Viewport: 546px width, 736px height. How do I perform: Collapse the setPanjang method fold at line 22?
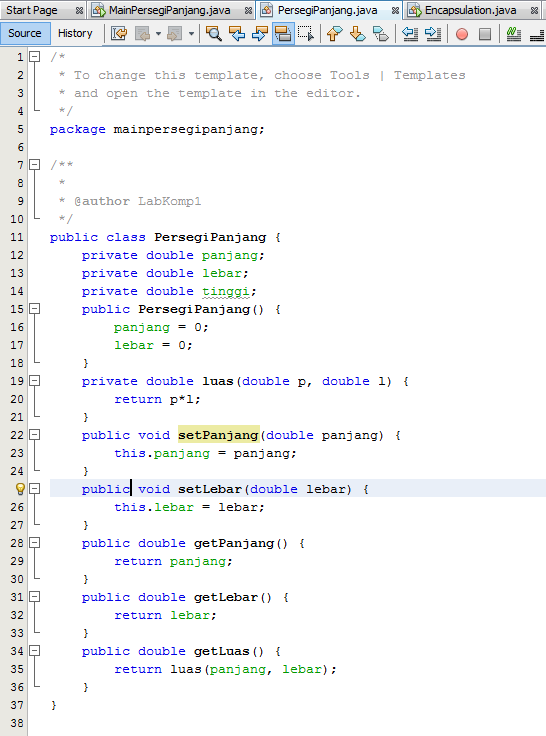coord(34,435)
